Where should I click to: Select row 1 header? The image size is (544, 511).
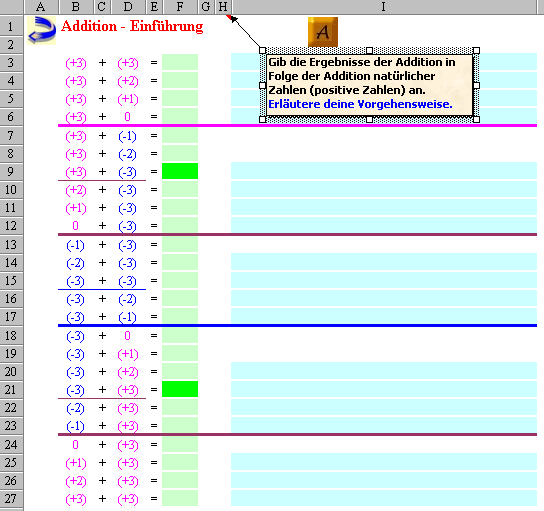coord(11,26)
